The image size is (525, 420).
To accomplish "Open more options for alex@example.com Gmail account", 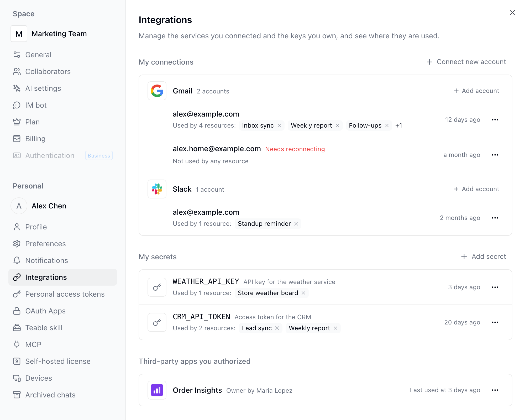I will point(495,120).
